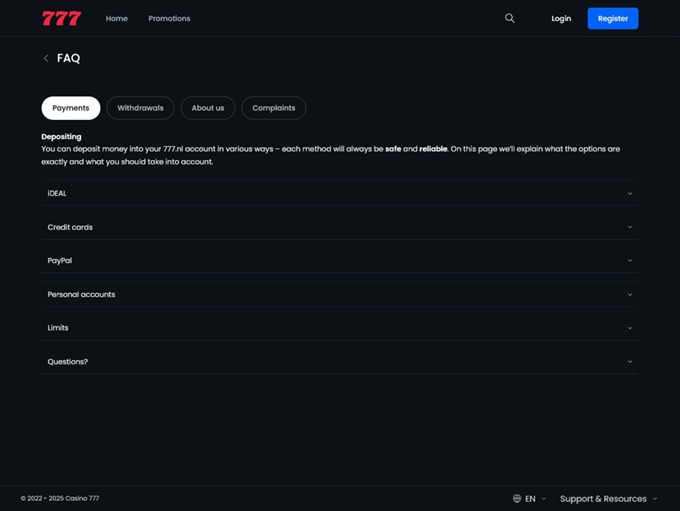680x511 pixels.
Task: Open the EN language dropdown
Action: 535,498
